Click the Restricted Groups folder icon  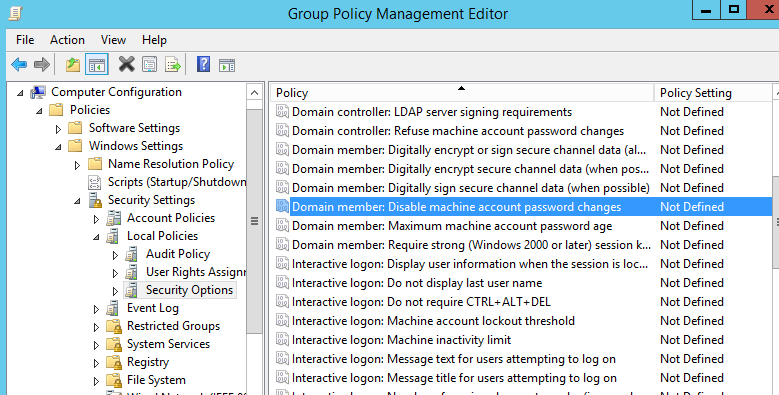[x=114, y=326]
